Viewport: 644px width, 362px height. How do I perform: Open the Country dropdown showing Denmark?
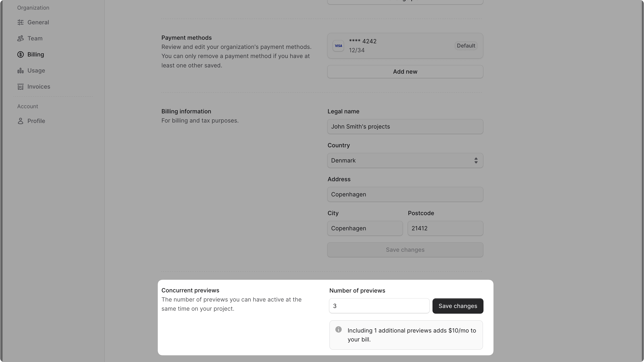[x=405, y=161]
